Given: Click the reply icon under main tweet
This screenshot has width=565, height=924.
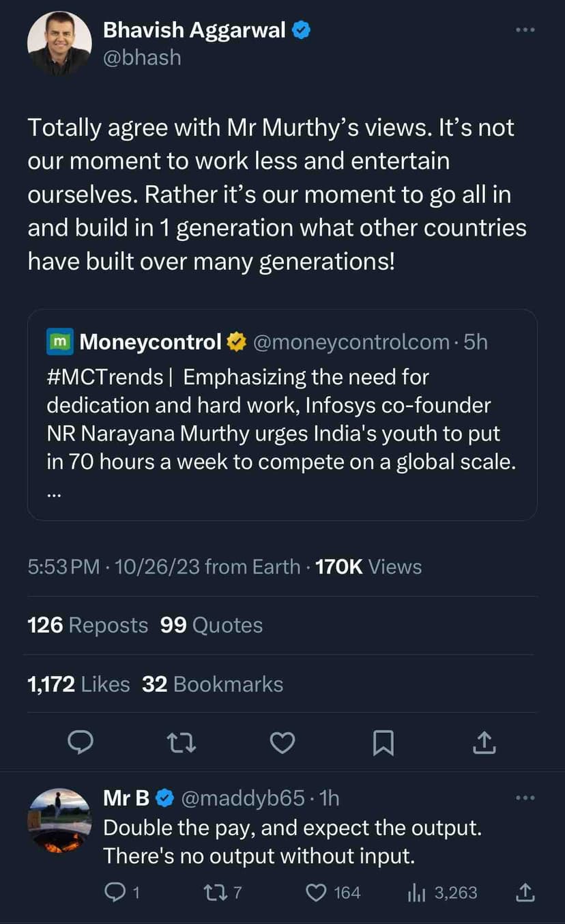Looking at the screenshot, I should point(81,742).
